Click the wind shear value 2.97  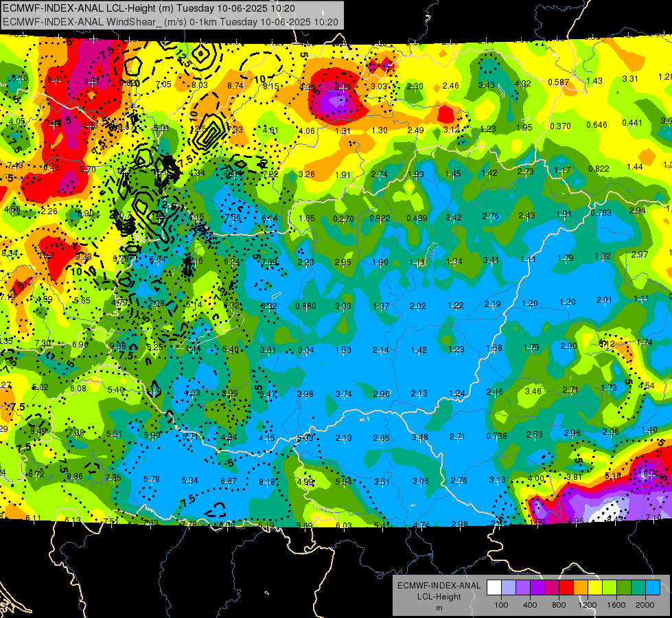point(640,255)
